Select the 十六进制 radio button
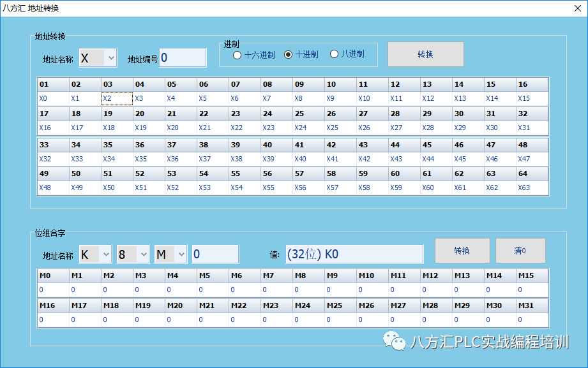588x368 pixels. click(237, 55)
